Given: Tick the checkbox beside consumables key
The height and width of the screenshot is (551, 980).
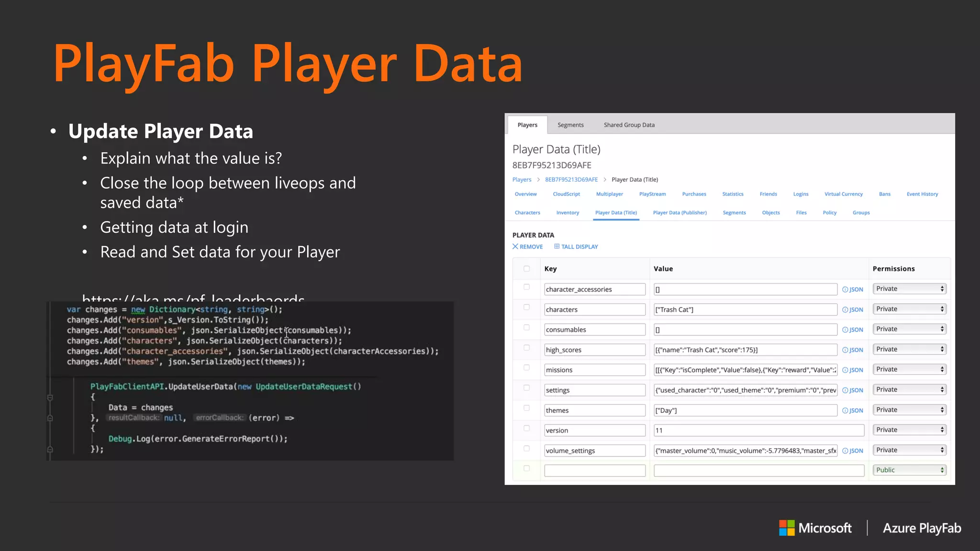Looking at the screenshot, I should pyautogui.click(x=526, y=328).
